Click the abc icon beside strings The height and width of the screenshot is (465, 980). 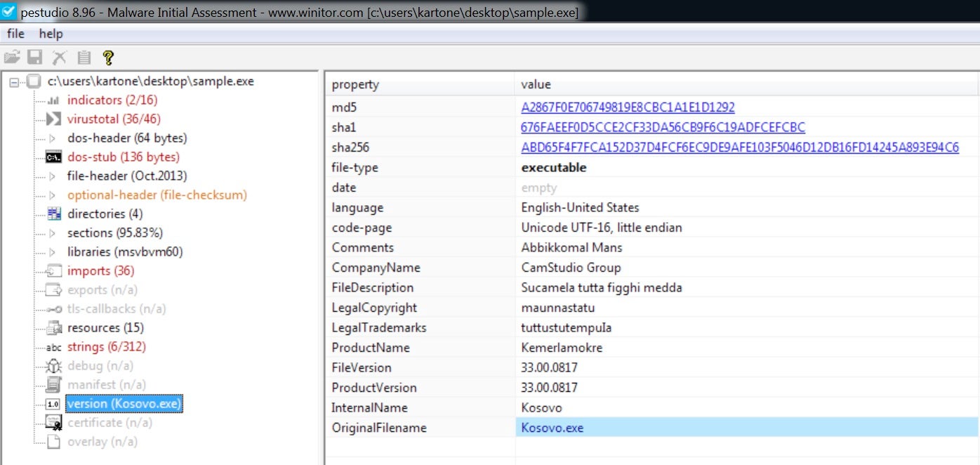point(53,347)
